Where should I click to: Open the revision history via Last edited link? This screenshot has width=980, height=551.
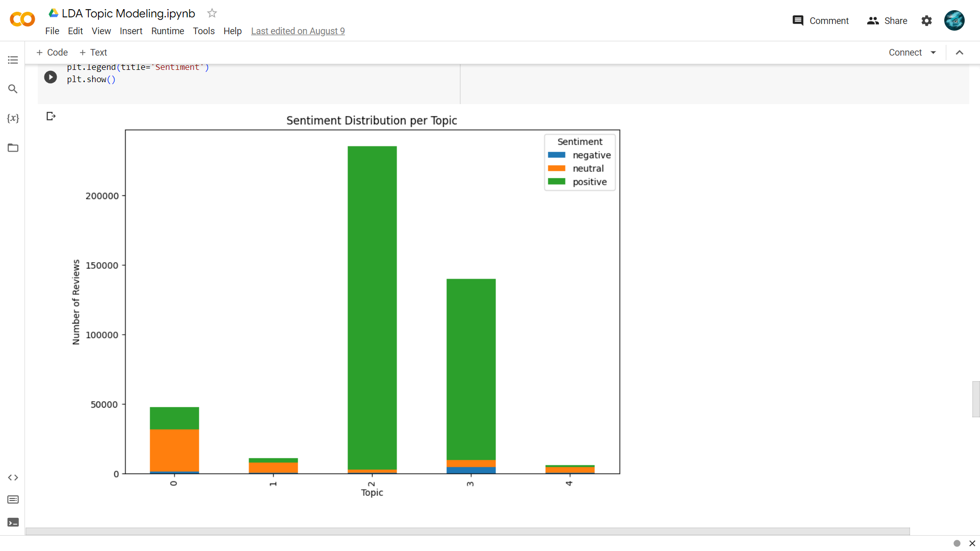click(298, 31)
